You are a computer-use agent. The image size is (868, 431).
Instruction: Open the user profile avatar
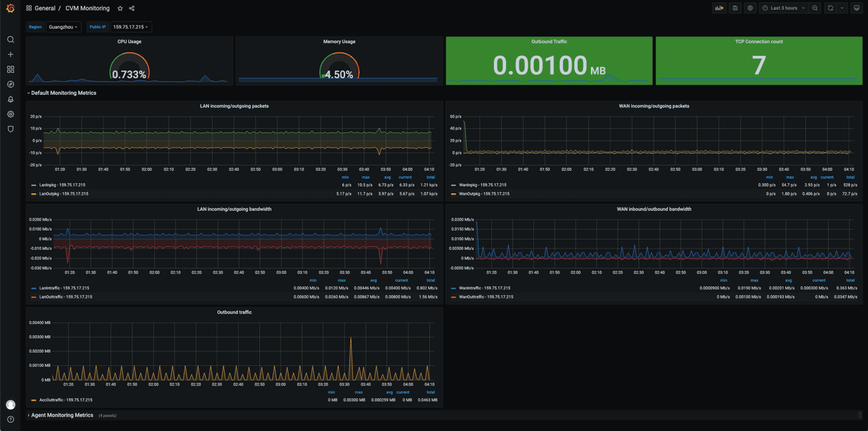[10, 404]
